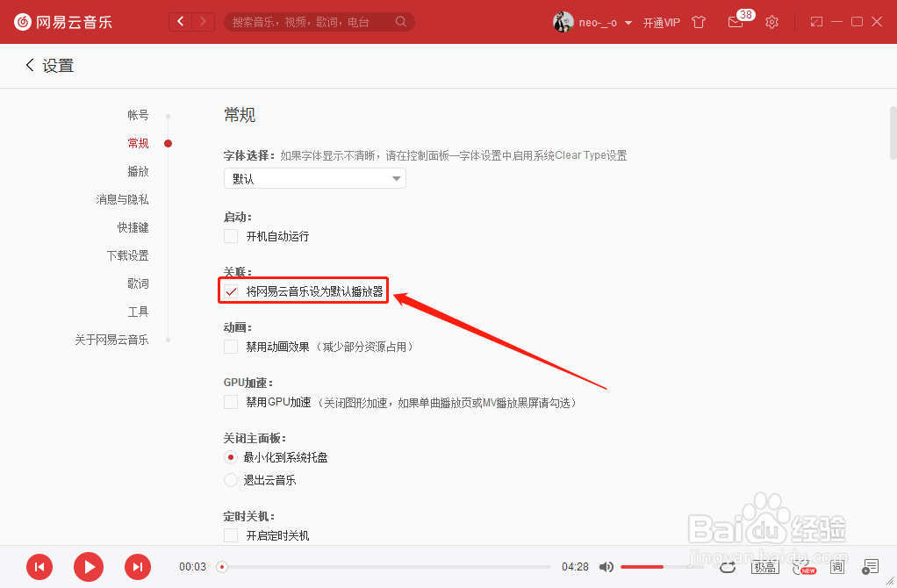Open the settings gear icon
This screenshot has height=588, width=897.
(x=771, y=22)
